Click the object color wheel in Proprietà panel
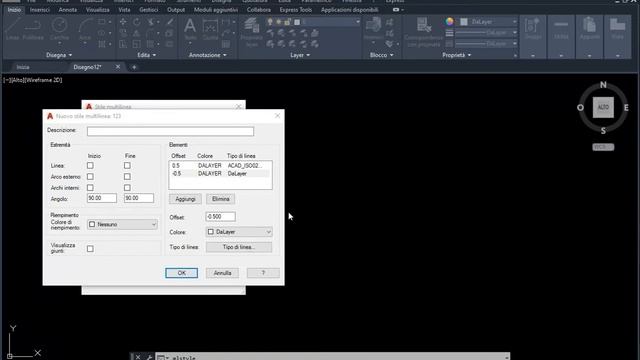 [449, 22]
